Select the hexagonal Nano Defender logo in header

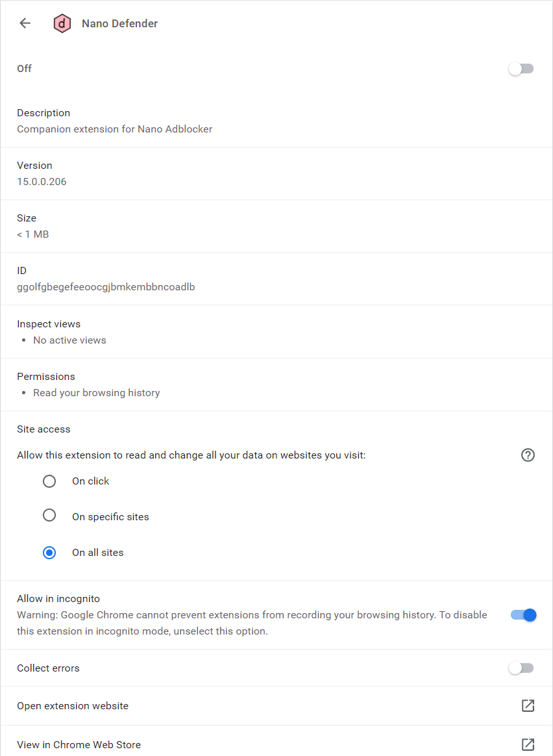click(x=62, y=23)
